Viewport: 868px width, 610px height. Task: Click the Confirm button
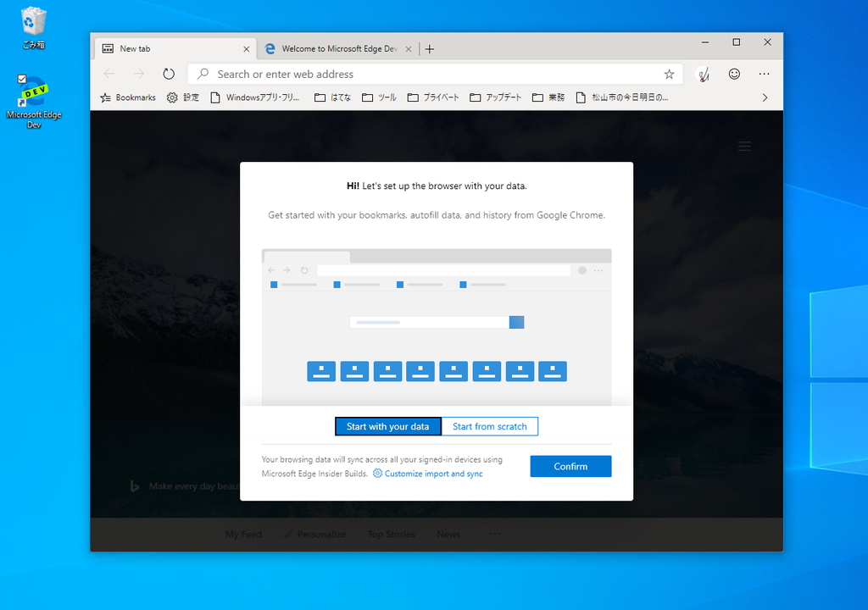[x=570, y=466]
